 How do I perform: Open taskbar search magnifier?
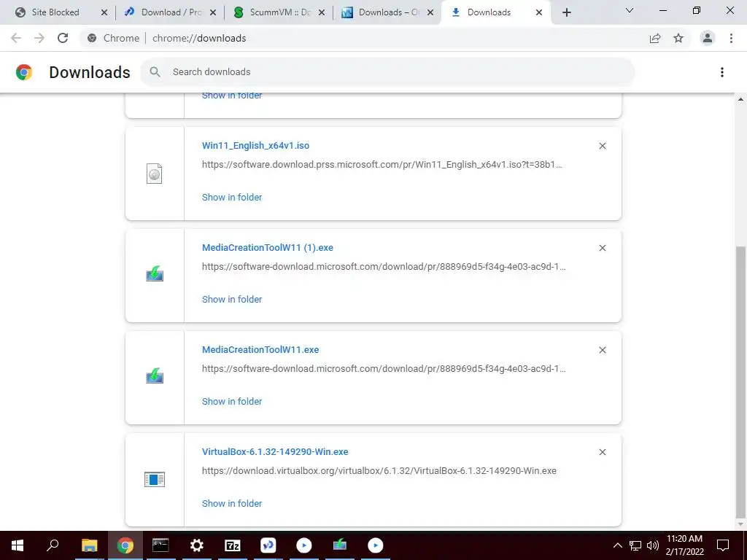pos(53,545)
